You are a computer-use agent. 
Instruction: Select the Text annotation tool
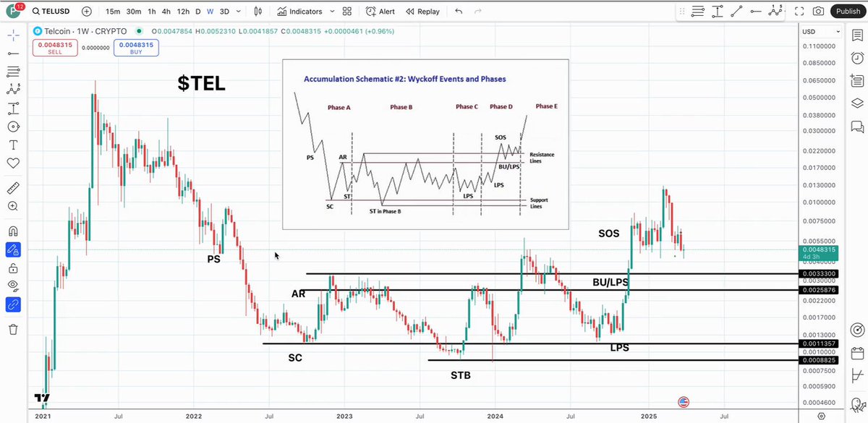click(x=13, y=145)
